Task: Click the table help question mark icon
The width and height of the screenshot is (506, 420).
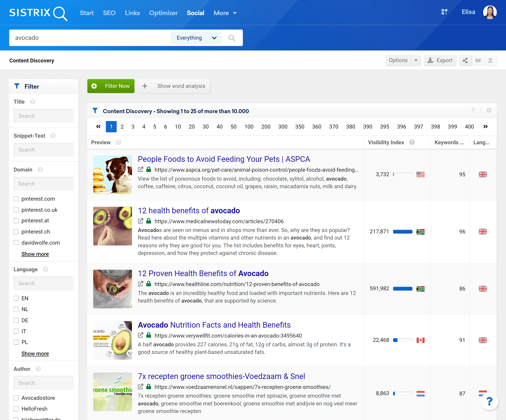Action: [x=473, y=110]
